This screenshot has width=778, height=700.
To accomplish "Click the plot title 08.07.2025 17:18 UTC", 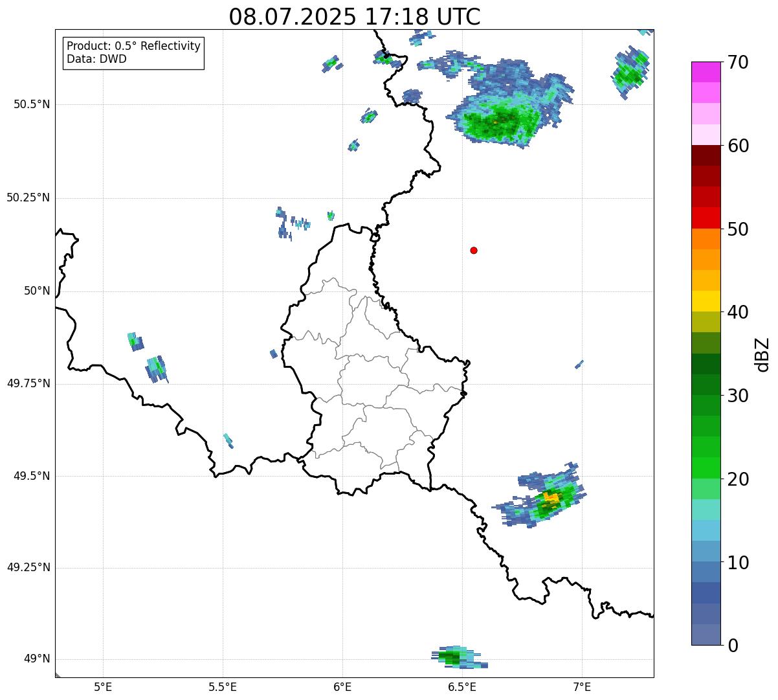I will pyautogui.click(x=355, y=17).
